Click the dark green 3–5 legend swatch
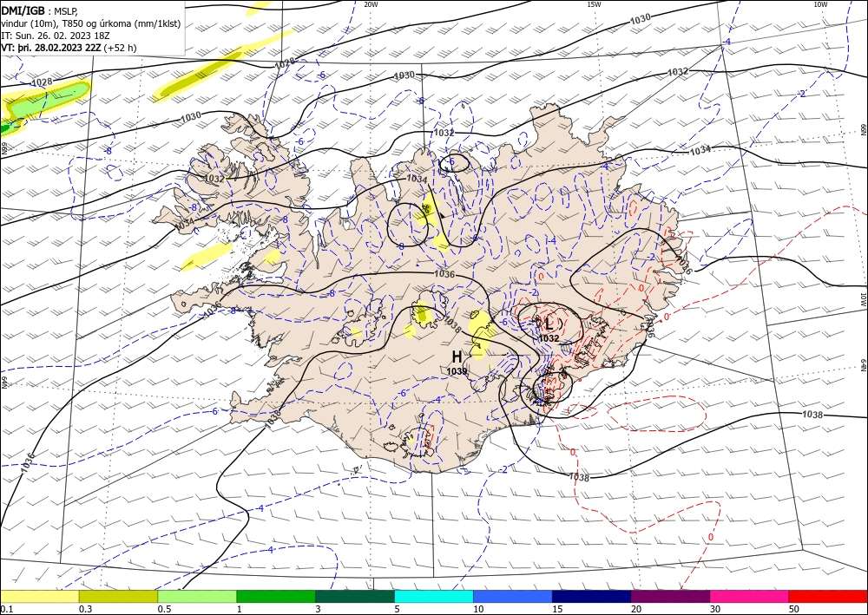This screenshot has width=868, height=615. click(355, 596)
